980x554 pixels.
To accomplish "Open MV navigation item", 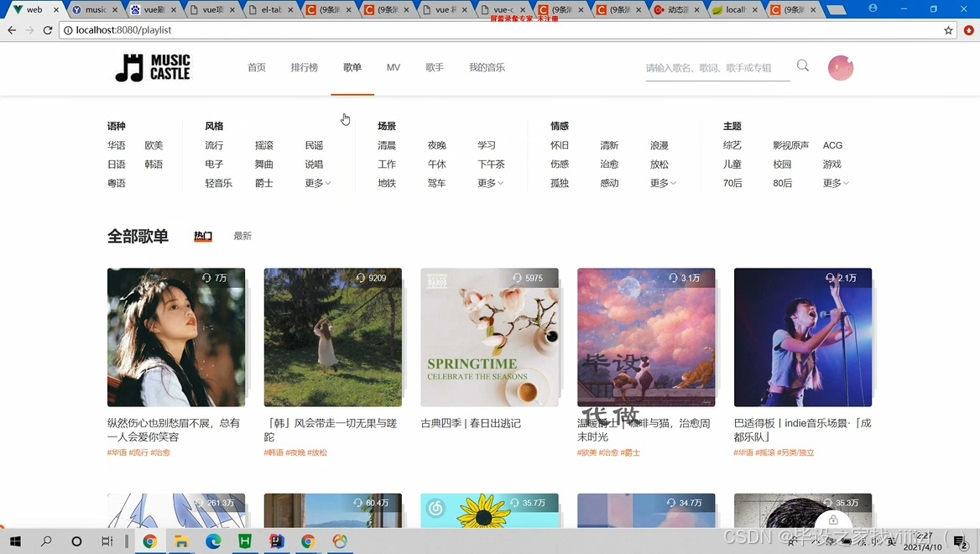I will 394,67.
